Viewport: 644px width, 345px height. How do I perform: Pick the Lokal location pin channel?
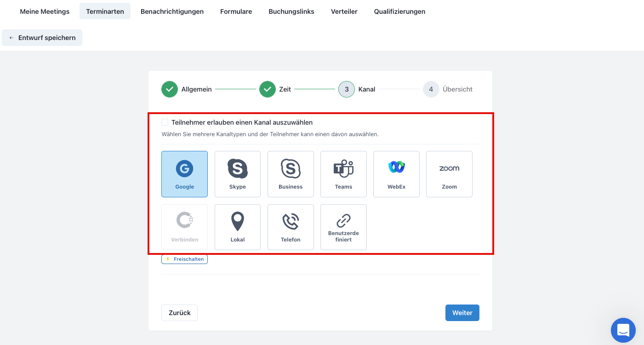[x=237, y=227]
